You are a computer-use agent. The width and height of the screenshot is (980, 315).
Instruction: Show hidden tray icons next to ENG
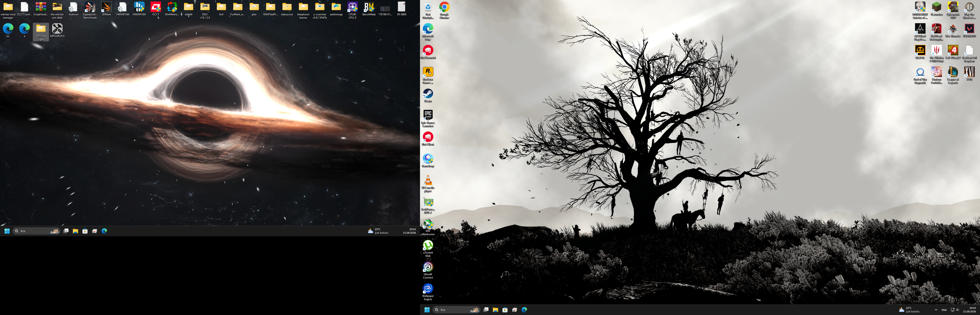[936, 310]
